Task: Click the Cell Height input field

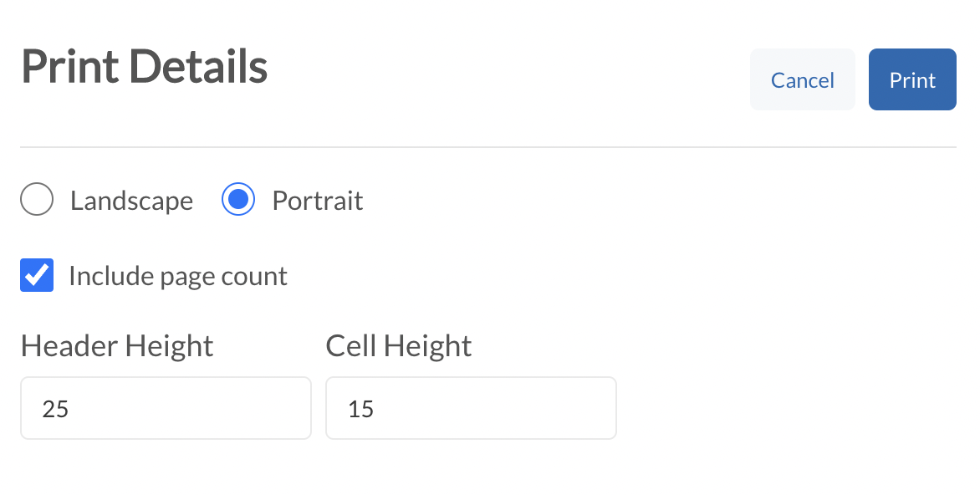Action: point(471,408)
